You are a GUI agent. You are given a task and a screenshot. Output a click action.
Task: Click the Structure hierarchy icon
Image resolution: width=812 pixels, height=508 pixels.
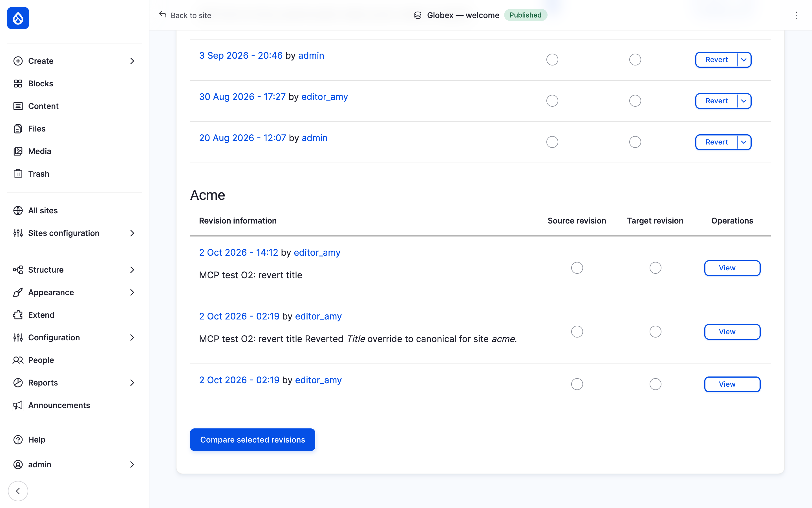[x=18, y=270]
